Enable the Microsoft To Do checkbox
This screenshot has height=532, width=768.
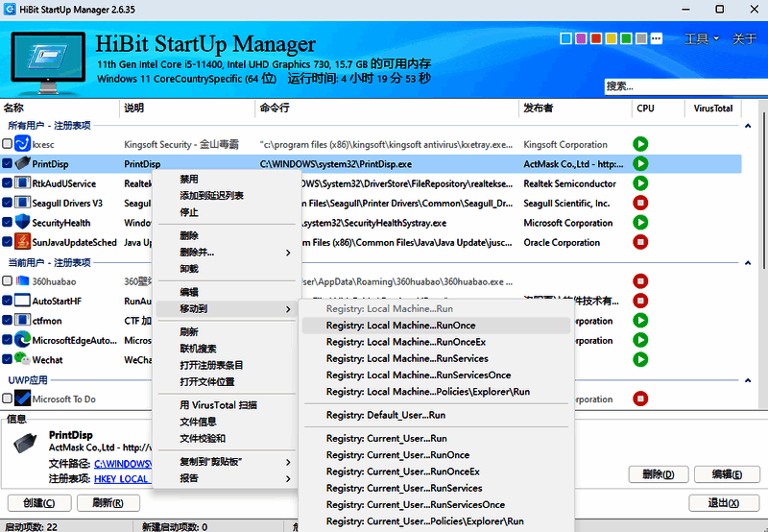7,399
